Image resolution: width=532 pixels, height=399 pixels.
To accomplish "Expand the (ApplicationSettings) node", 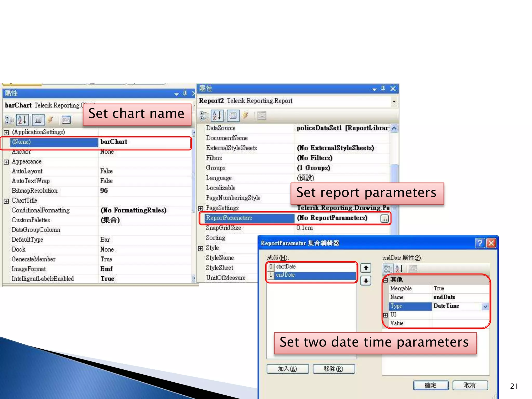I will pyautogui.click(x=6, y=132).
